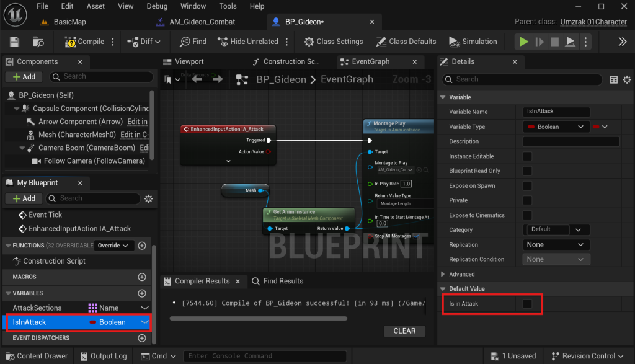Search components field
The width and height of the screenshot is (635, 364).
(101, 76)
